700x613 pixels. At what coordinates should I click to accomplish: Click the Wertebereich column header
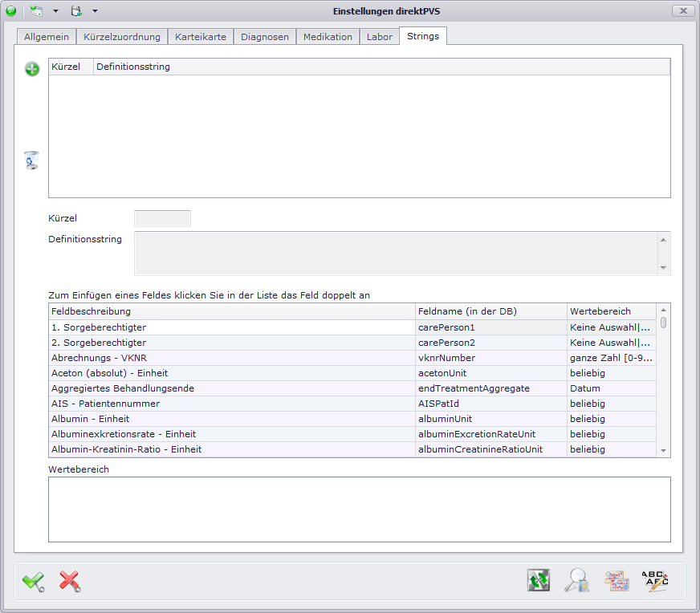pos(612,311)
